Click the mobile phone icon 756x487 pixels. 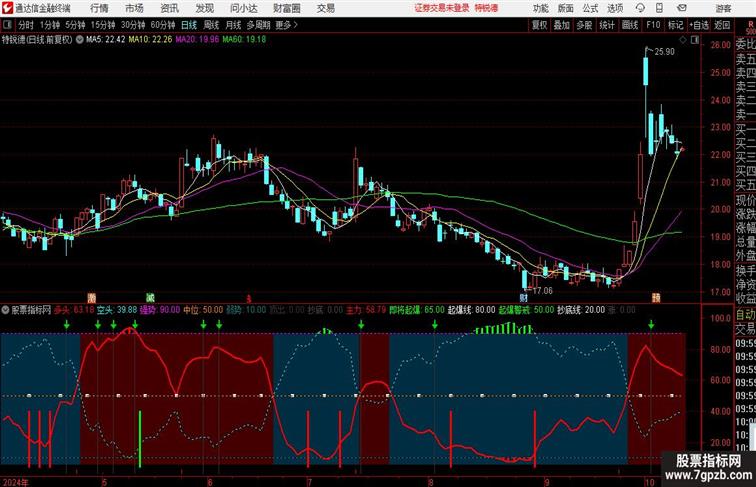(x=660, y=8)
